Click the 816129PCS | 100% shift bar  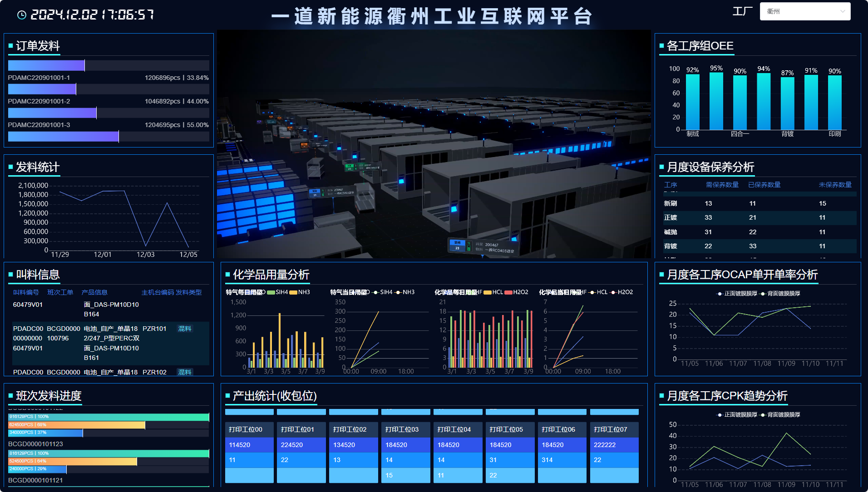[x=108, y=453]
